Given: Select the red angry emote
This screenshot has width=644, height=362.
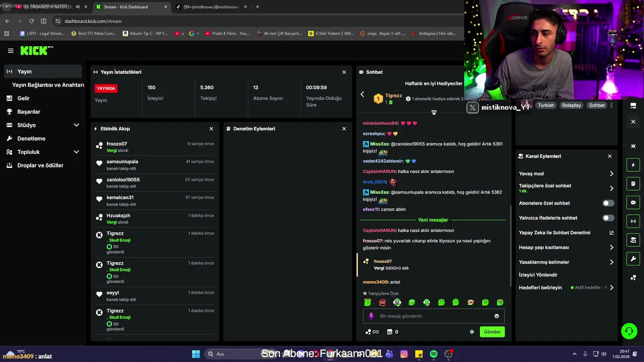Looking at the screenshot, I should 382,302.
